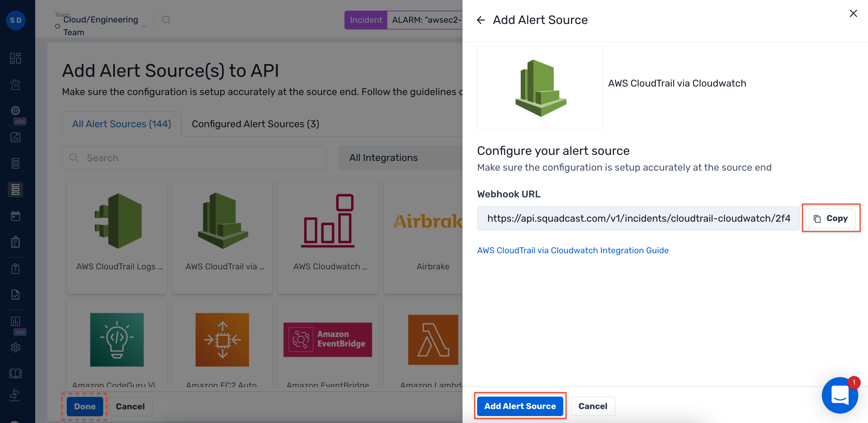Select the Airbrake card
The image size is (868, 423).
tap(423, 237)
